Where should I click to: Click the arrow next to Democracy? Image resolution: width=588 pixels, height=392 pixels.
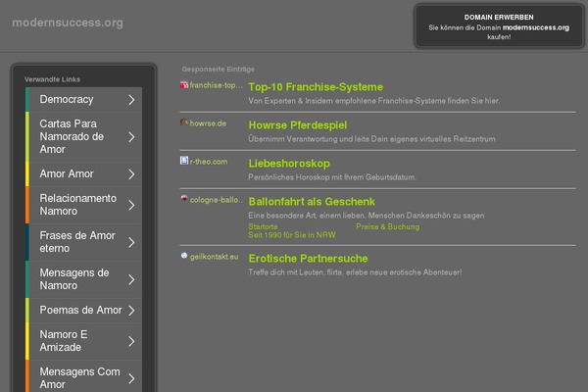[x=131, y=100]
